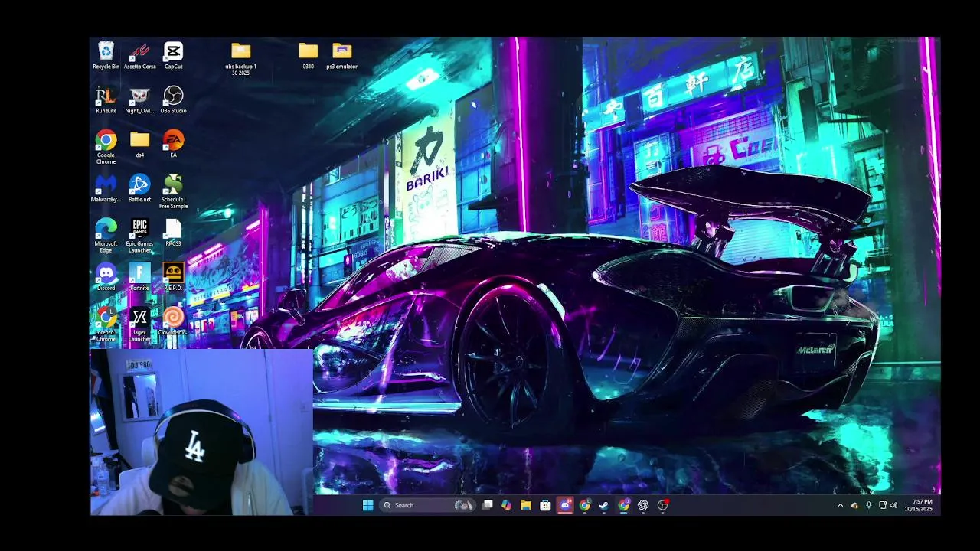Open the volume control tray icon

coord(893,505)
